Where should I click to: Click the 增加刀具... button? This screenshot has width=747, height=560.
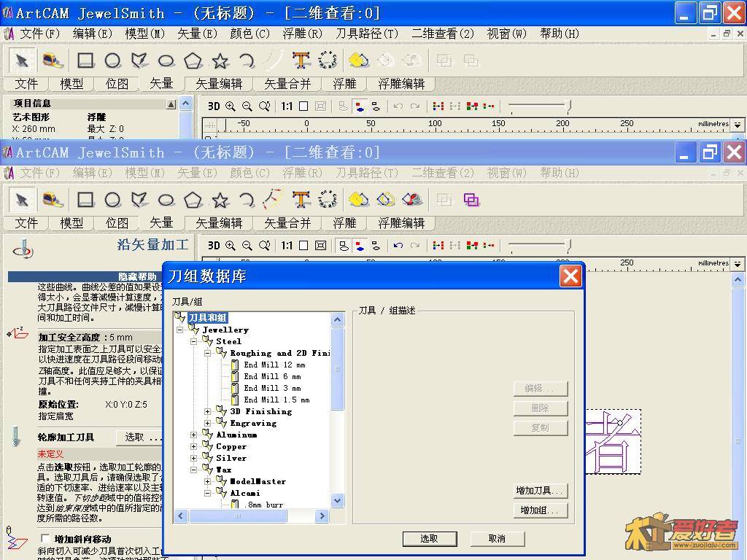[541, 491]
